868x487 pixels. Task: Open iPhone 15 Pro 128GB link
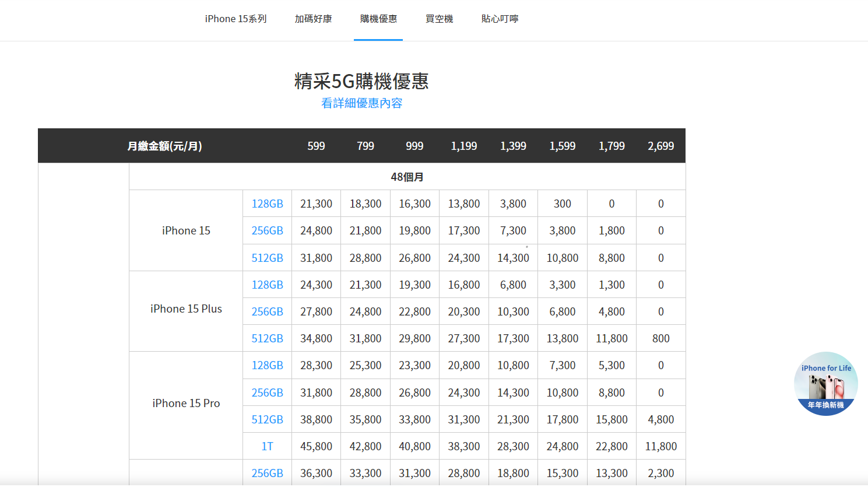(267, 365)
